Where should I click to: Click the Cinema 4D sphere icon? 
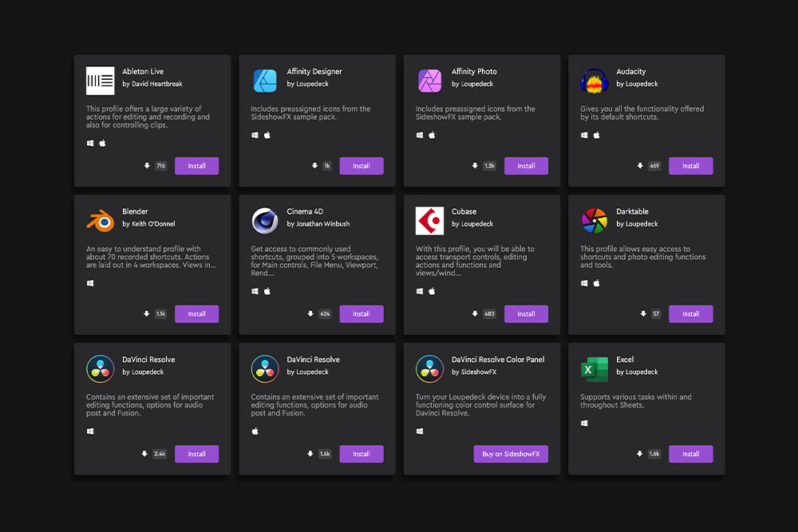(265, 221)
